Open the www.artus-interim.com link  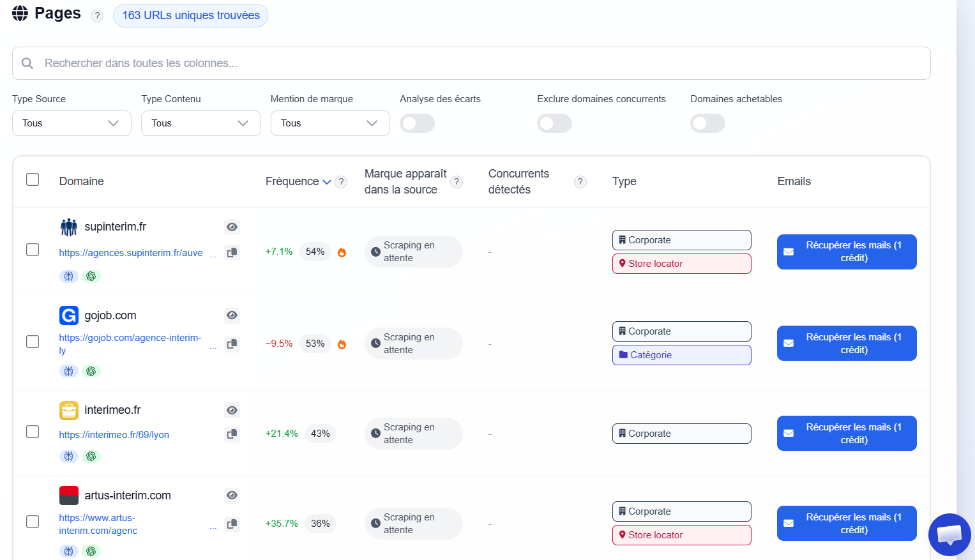(x=98, y=524)
